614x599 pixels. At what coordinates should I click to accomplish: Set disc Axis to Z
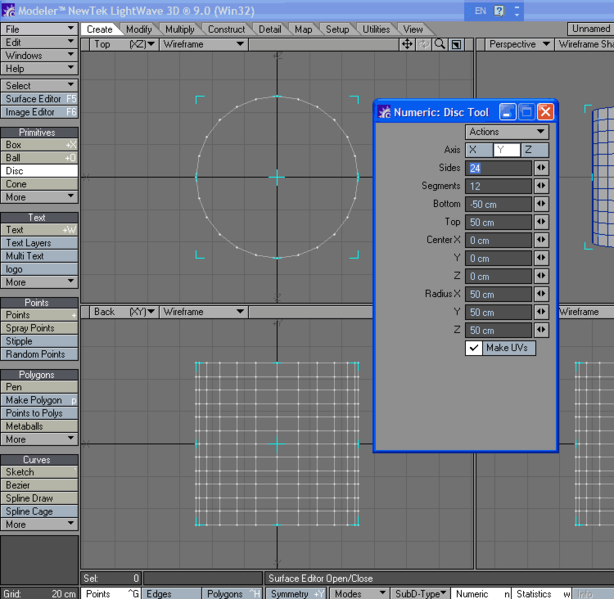[x=535, y=150]
